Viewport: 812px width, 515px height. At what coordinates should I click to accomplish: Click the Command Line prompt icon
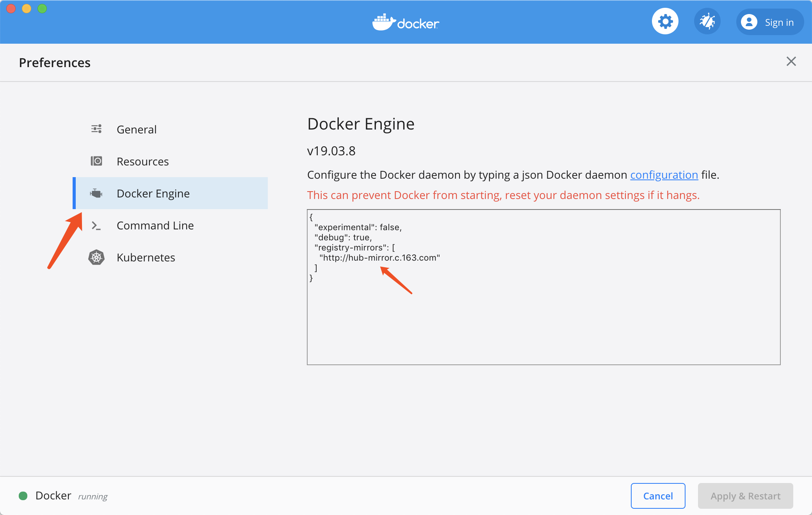coord(96,226)
